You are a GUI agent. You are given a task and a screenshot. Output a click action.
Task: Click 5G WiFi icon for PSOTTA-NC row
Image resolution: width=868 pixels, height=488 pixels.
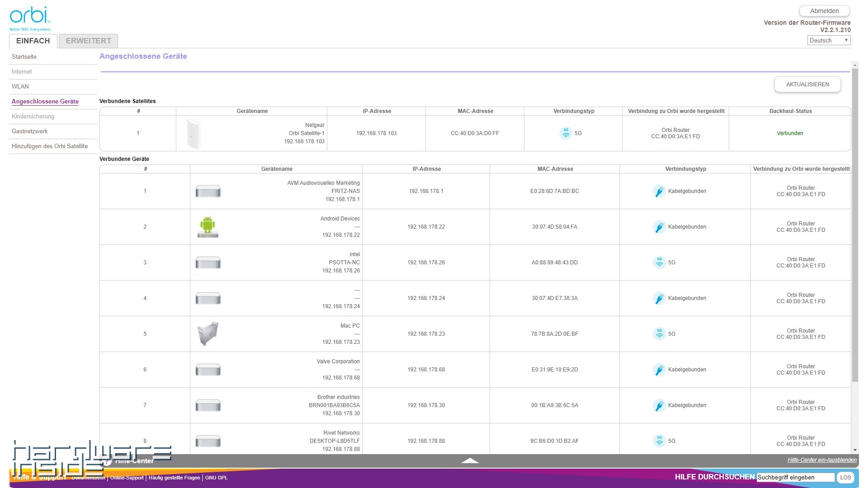tap(659, 263)
